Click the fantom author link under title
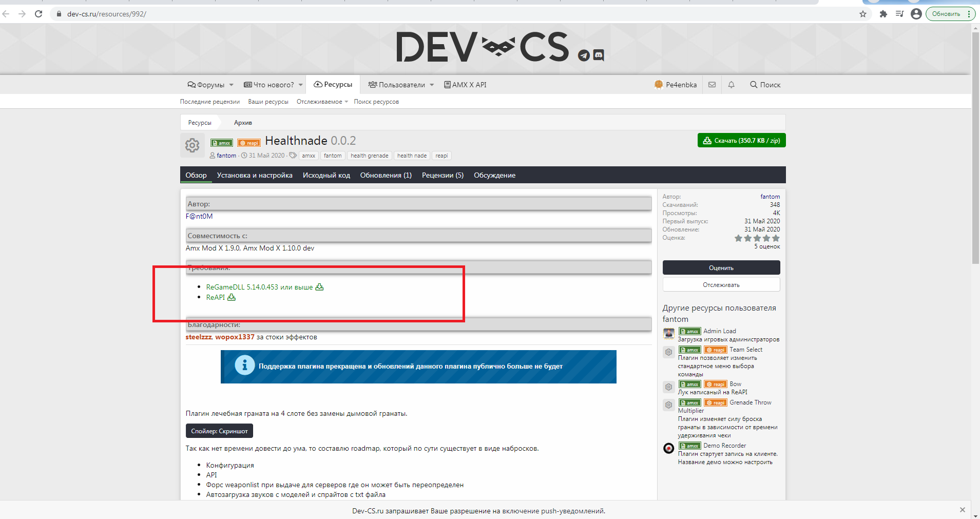 [x=226, y=156]
